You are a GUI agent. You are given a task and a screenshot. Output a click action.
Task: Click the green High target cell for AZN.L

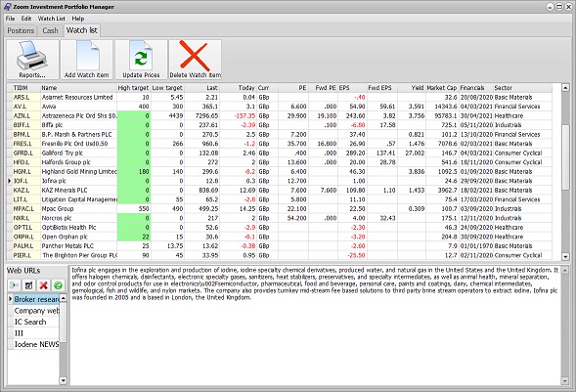[x=134, y=115]
